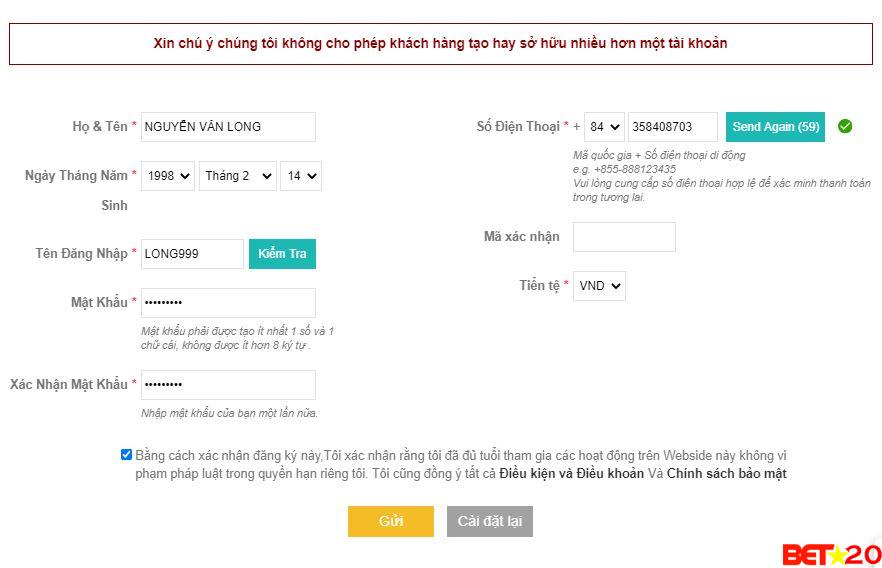Submit the form with Gửi button
This screenshot has width=882, height=568.
[390, 521]
